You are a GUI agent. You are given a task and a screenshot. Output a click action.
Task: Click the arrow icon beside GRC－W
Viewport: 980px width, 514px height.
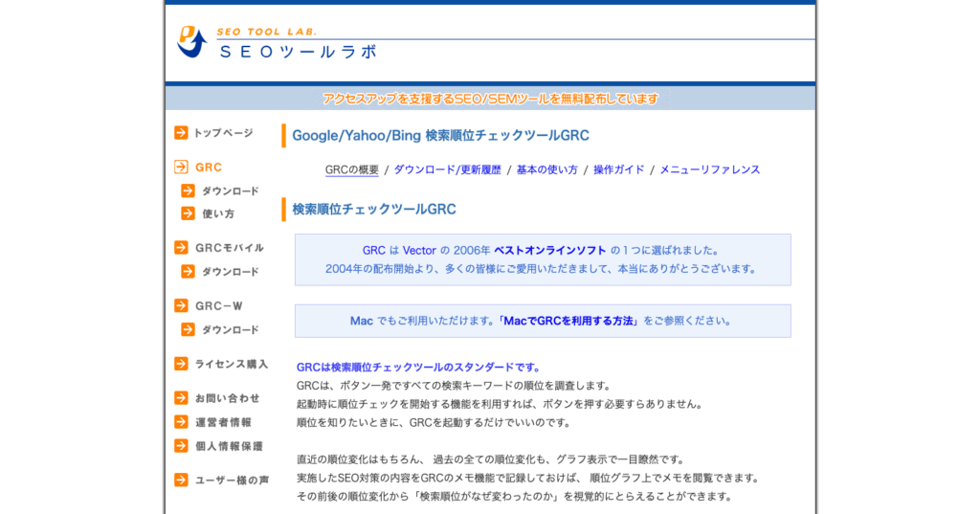click(x=181, y=305)
